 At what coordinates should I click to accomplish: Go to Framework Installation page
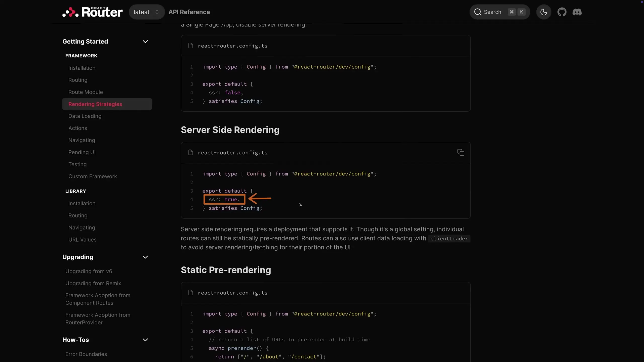point(82,68)
